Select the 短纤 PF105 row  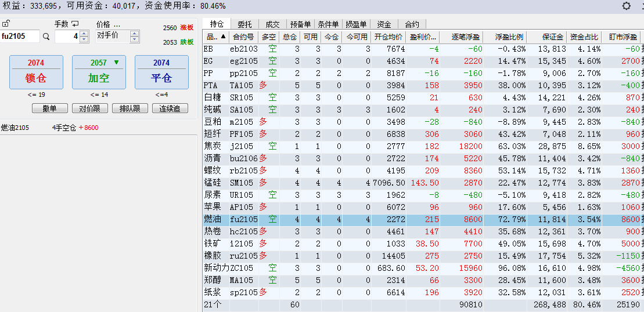[423, 134]
